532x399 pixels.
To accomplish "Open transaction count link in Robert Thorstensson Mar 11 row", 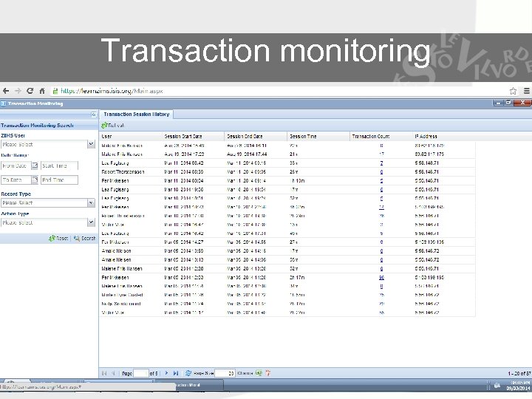I will point(382,172).
